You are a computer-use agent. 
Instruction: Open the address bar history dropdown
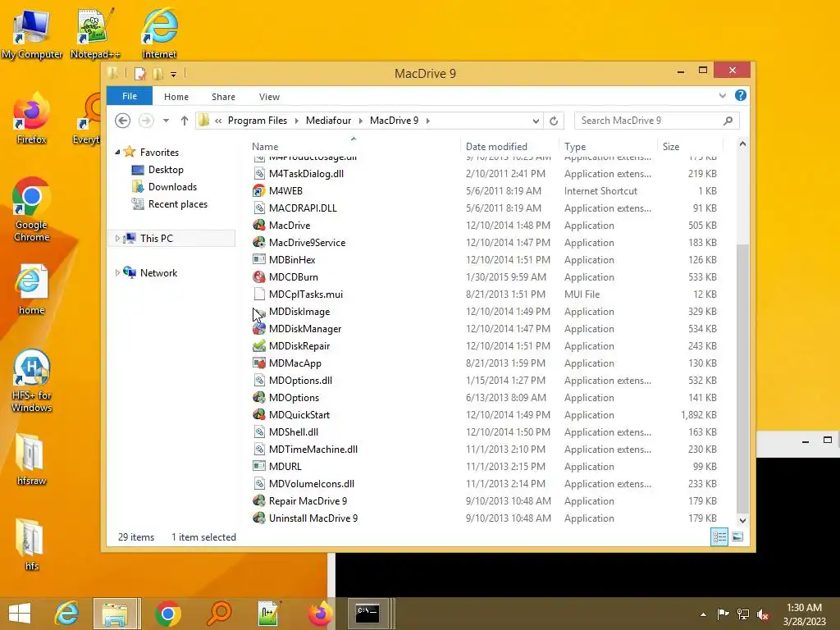click(536, 121)
